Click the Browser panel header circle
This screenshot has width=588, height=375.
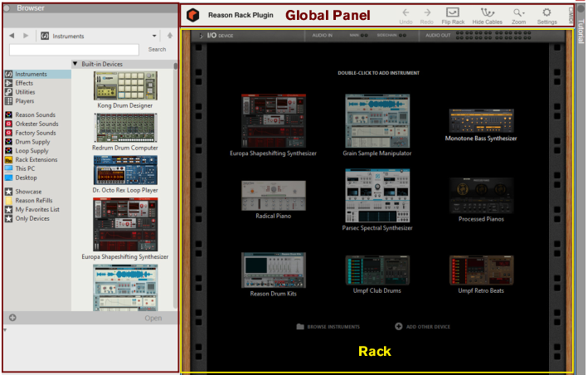tap(7, 7)
